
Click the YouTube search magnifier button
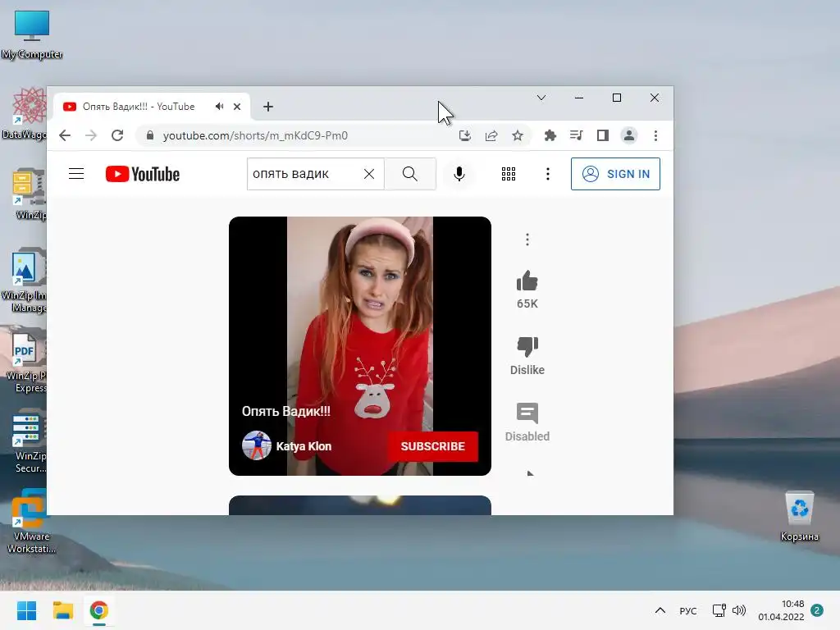410,174
